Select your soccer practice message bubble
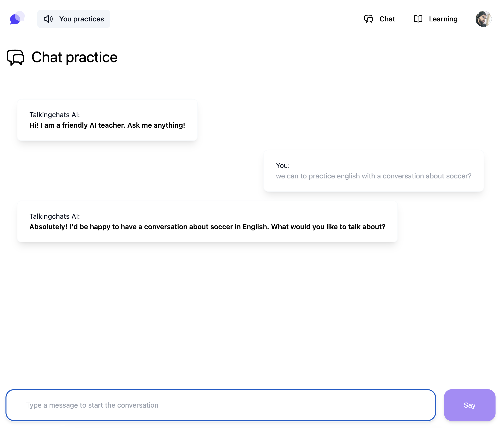Image resolution: width=504 pixels, height=428 pixels. click(x=374, y=171)
